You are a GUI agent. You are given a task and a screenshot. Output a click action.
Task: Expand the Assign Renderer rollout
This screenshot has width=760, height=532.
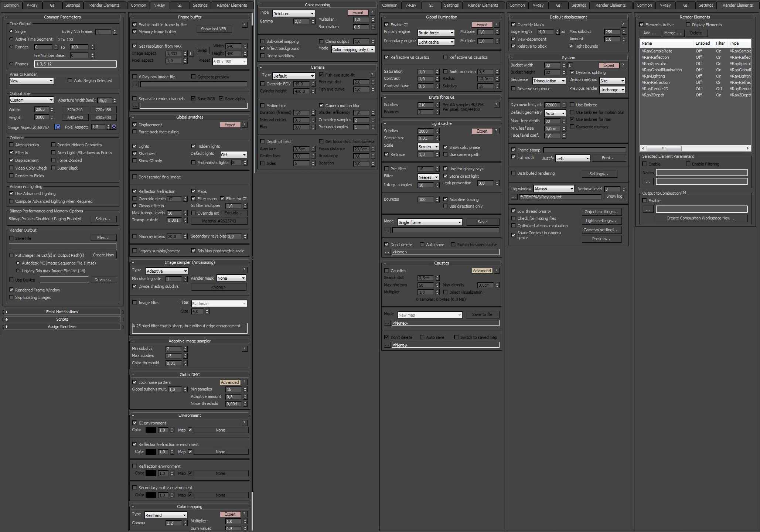point(62,327)
